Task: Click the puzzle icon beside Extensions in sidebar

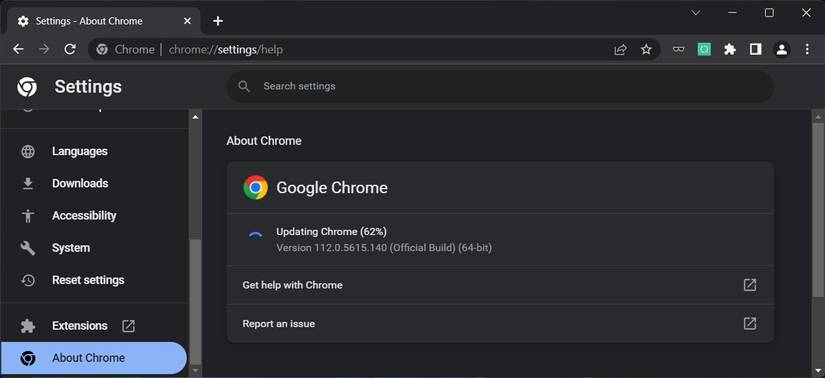Action: tap(28, 326)
